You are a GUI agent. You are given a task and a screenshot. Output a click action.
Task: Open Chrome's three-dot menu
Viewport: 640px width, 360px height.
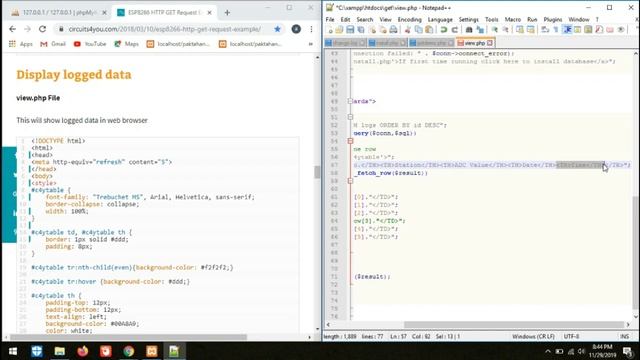[x=311, y=29]
